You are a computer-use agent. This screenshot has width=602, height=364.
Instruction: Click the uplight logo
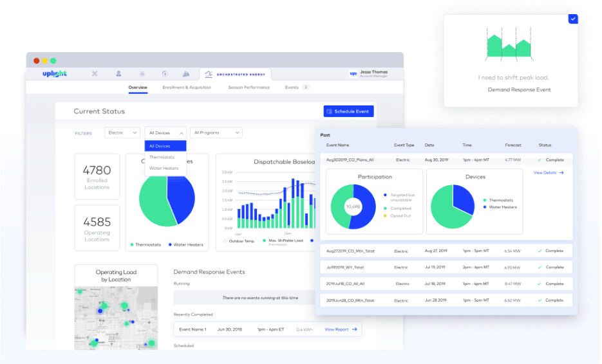click(x=55, y=74)
